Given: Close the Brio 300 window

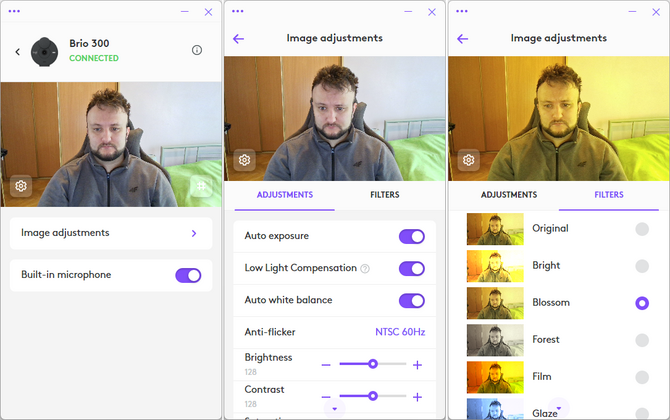Looking at the screenshot, I should [x=208, y=12].
